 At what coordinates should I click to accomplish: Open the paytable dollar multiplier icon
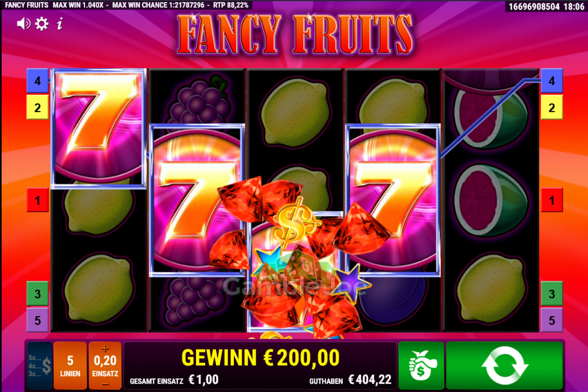coord(40,365)
